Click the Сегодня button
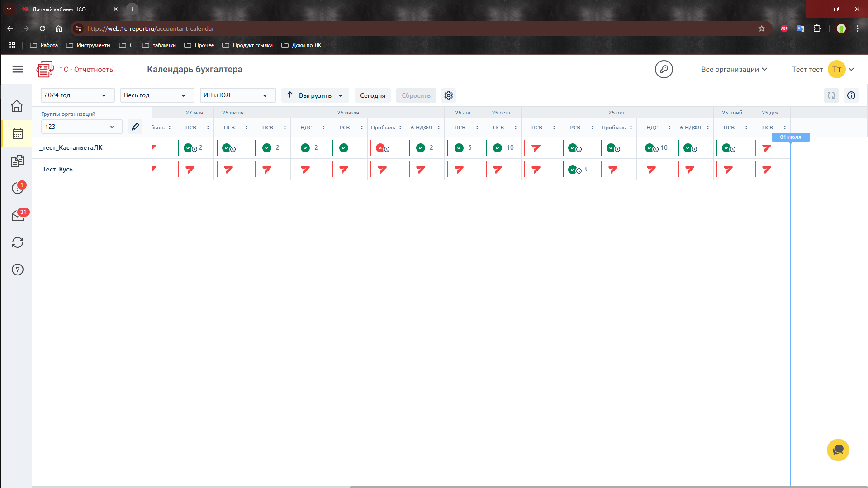The image size is (868, 488). [372, 95]
